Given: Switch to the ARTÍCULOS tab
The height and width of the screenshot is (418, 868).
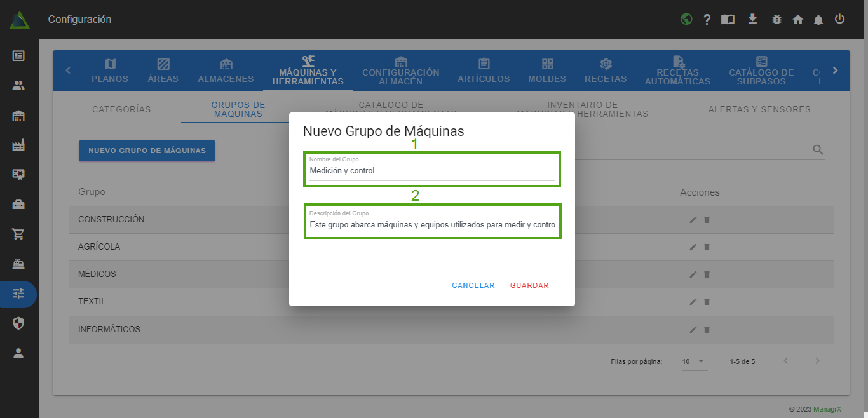Looking at the screenshot, I should (484, 71).
